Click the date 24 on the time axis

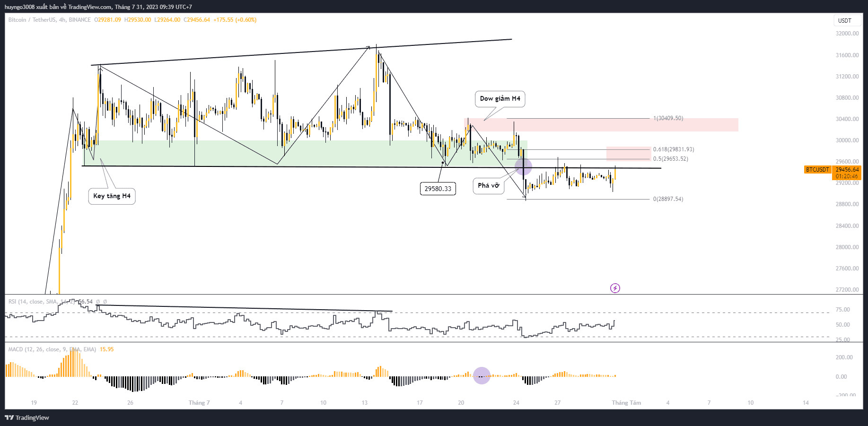coord(516,403)
